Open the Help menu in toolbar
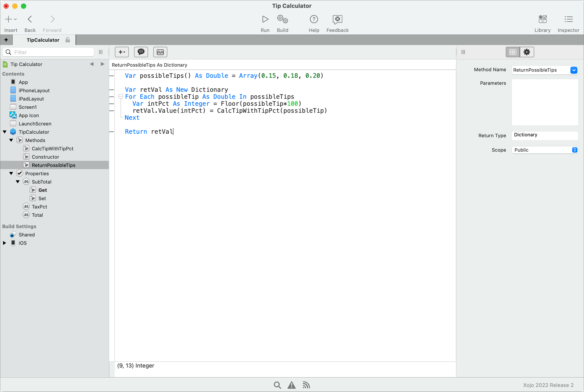The height and width of the screenshot is (392, 584). (x=314, y=23)
